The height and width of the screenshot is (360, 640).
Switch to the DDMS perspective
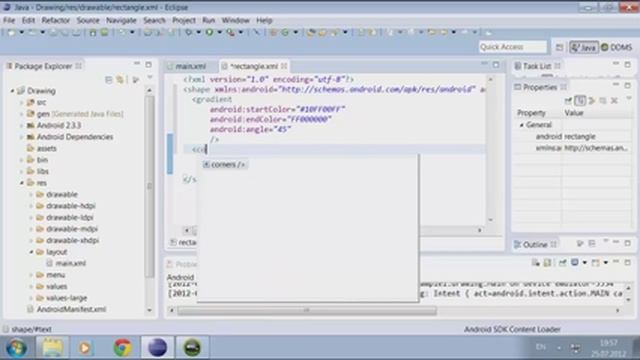tap(616, 47)
